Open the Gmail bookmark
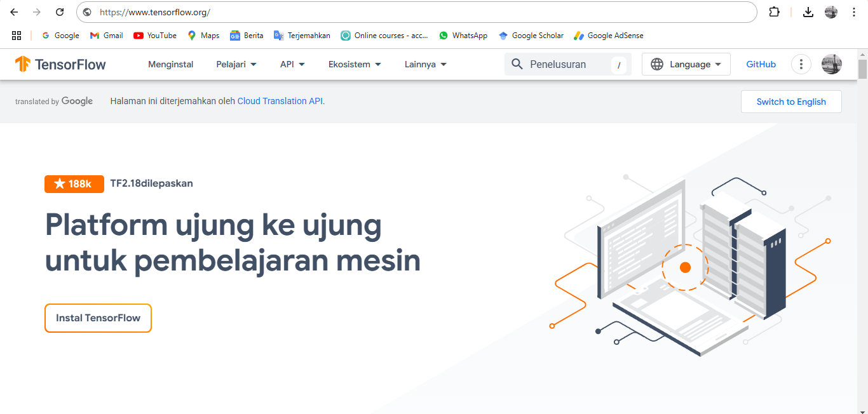Viewport: 868px width, 414px height. point(107,36)
